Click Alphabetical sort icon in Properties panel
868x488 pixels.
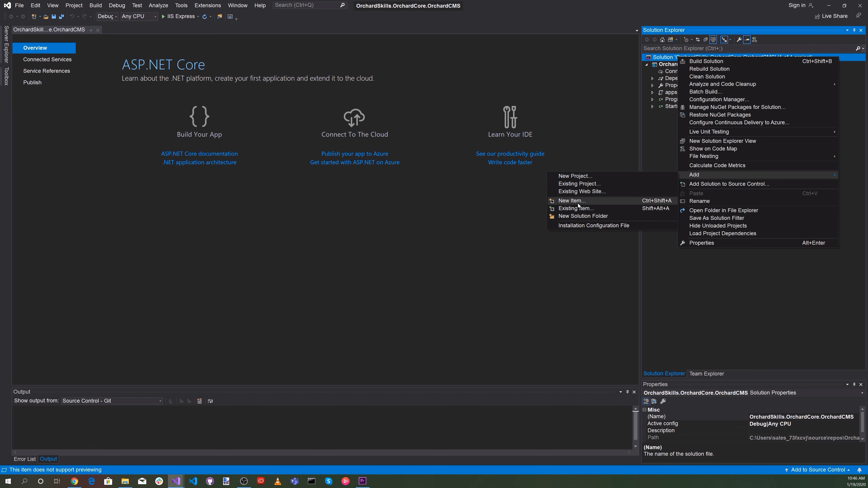click(x=654, y=401)
